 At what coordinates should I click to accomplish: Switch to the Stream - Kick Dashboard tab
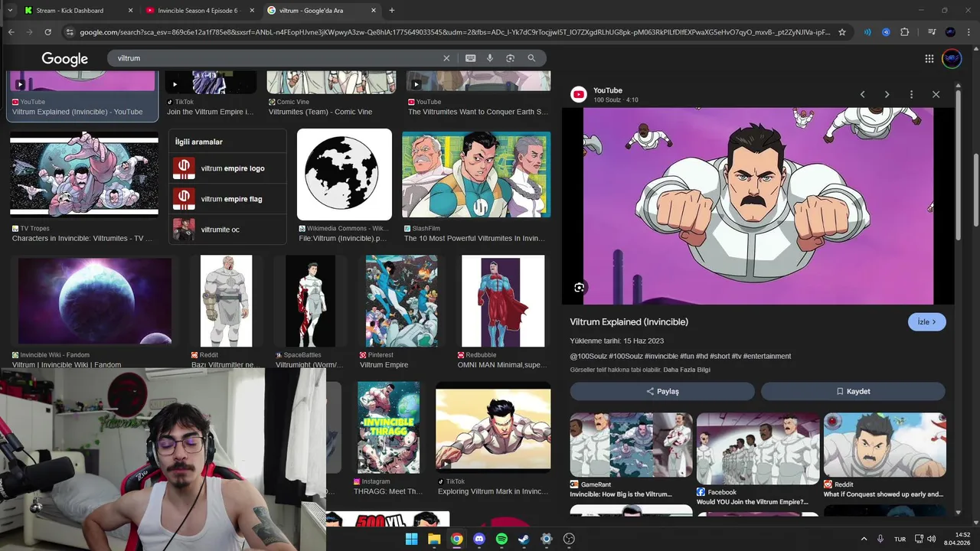(77, 11)
